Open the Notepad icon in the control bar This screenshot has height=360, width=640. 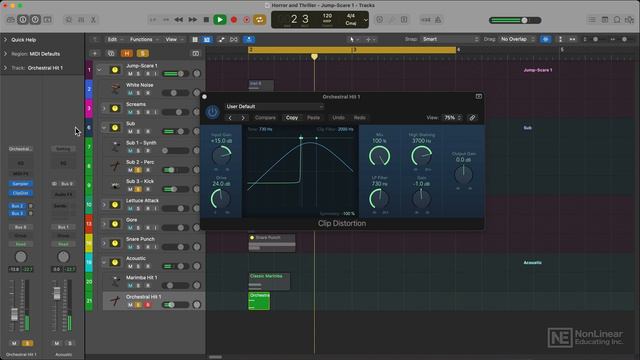click(x=604, y=20)
